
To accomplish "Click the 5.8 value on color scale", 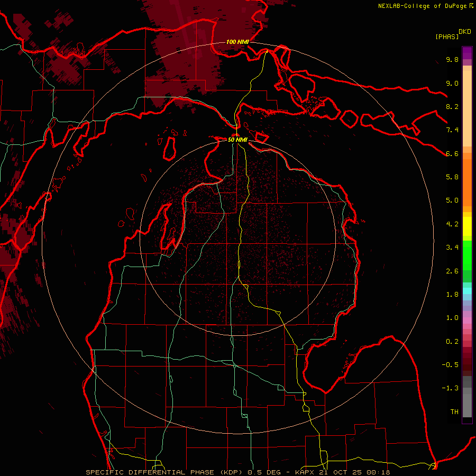I will coord(452,177).
